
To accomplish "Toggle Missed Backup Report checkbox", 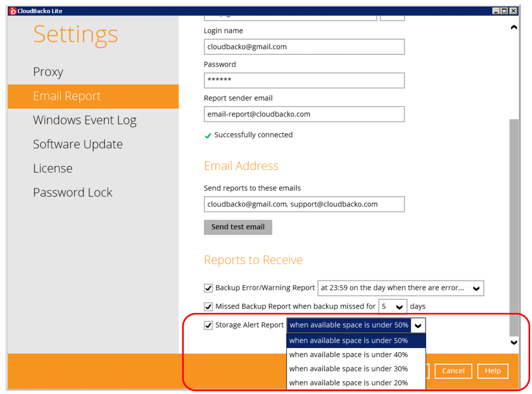I will coord(208,307).
